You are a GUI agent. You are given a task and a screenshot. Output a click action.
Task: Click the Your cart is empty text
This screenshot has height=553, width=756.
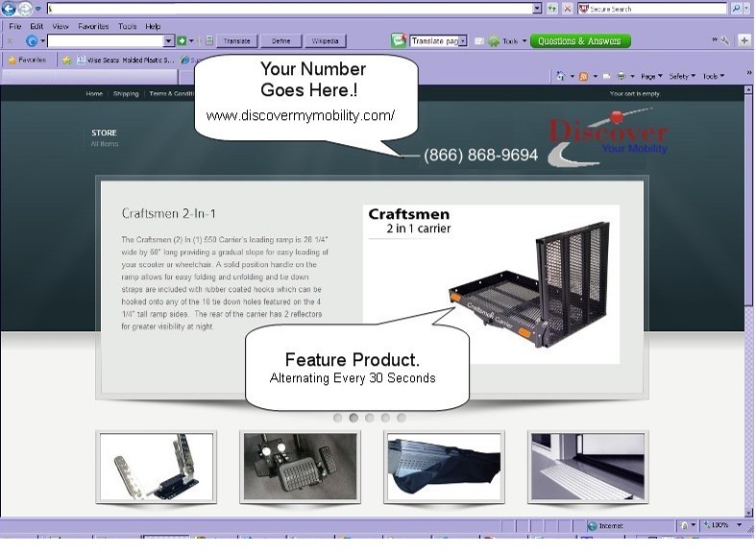pyautogui.click(x=635, y=93)
